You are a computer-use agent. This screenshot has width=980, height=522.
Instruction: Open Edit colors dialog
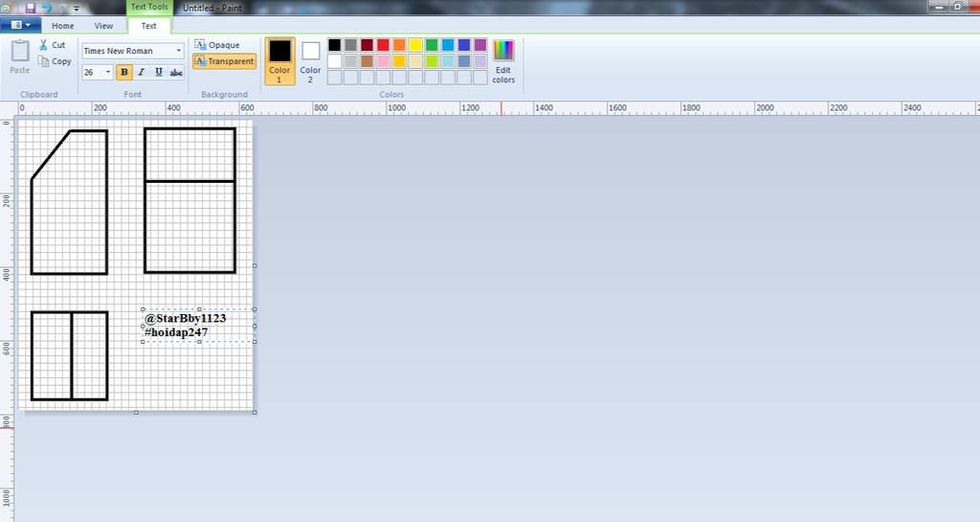pyautogui.click(x=503, y=60)
